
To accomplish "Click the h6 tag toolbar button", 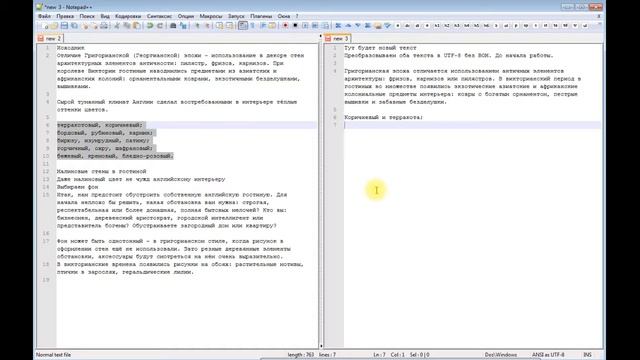I will point(487,26).
